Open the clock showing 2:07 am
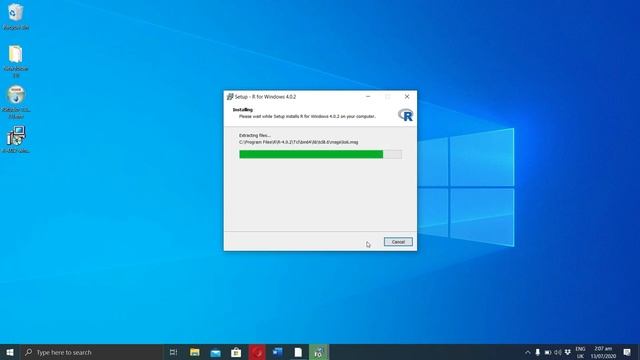 click(603, 352)
